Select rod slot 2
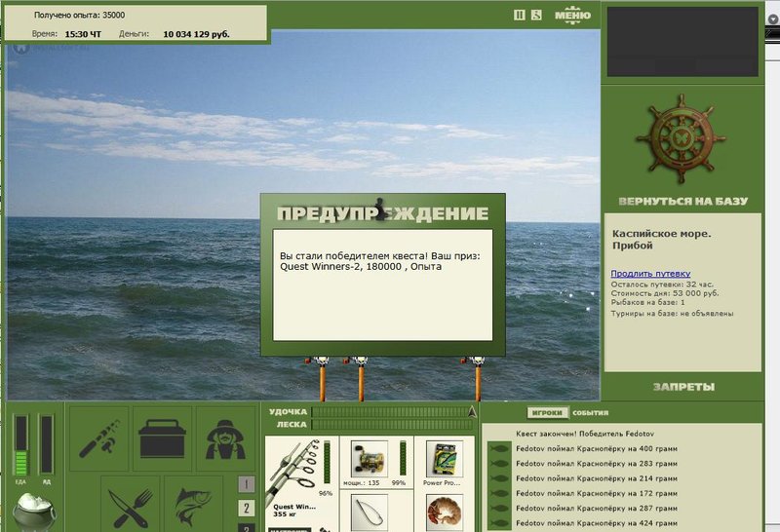 click(247, 509)
